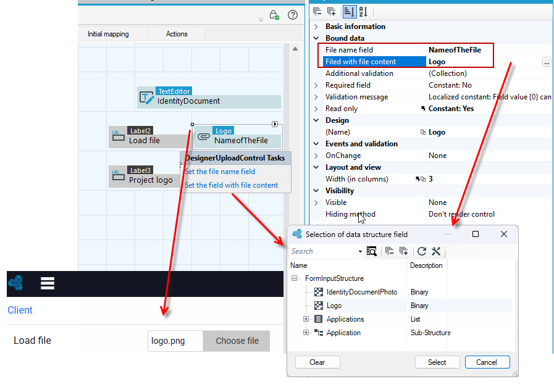The width and height of the screenshot is (554, 392).
Task: Collapse the FormInputStructure tree node
Action: coord(294,278)
